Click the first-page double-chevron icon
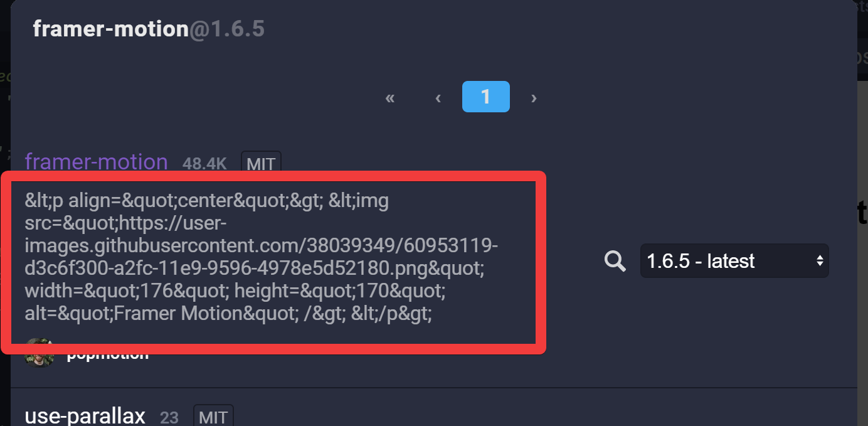Screen dimensions: 868x426 pyautogui.click(x=389, y=98)
